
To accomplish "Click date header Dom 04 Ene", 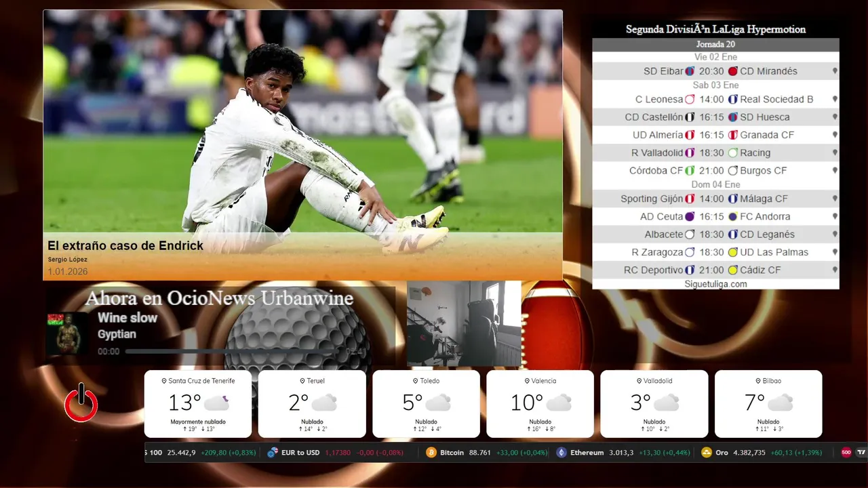I will coord(715,184).
